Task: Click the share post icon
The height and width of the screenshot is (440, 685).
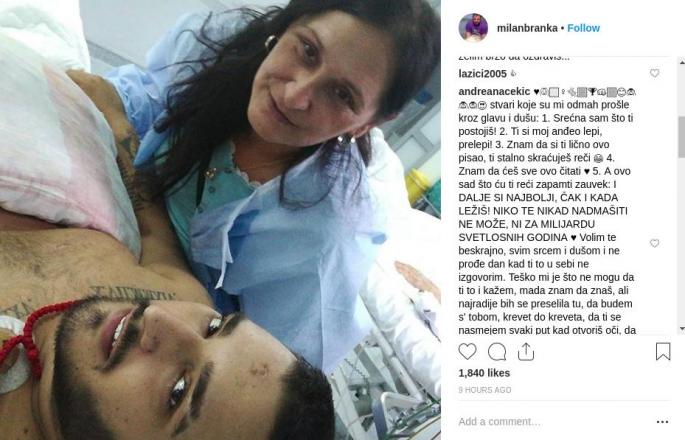Action: (x=526, y=351)
